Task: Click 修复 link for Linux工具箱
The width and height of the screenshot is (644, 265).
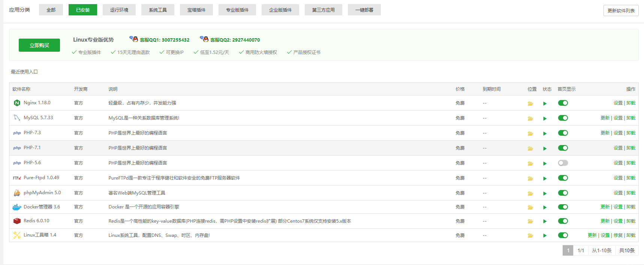Action: point(618,235)
